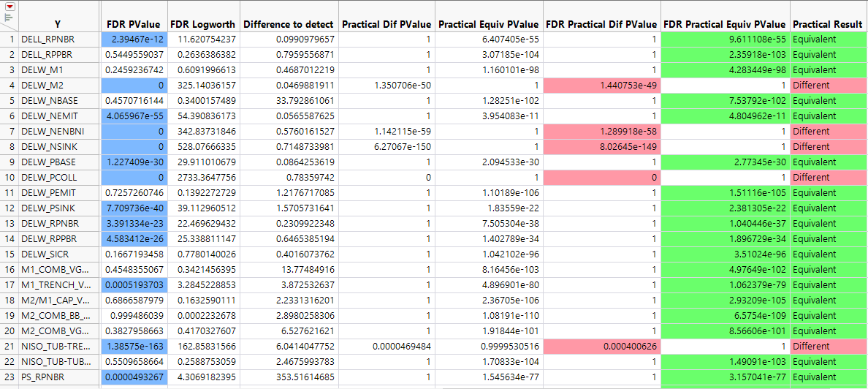Click the header graphs icon
The width and height of the screenshot is (868, 389).
point(10,17)
